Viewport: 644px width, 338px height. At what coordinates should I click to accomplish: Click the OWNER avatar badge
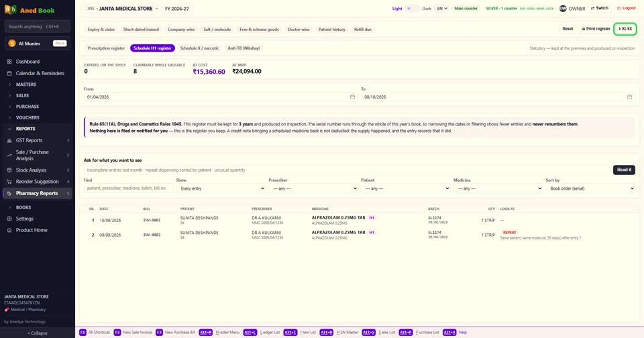coord(563,8)
